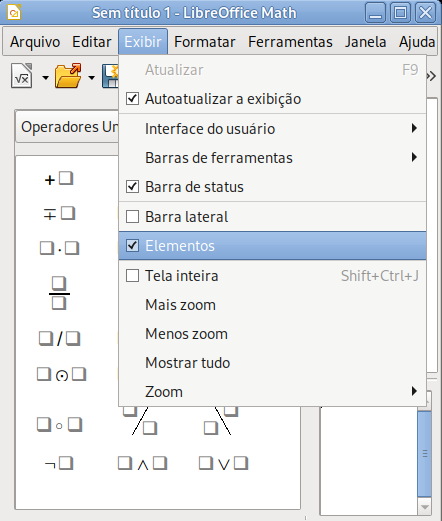This screenshot has width=442, height=521.
Task: Insert the unary plus sign element
Action: coord(59,179)
